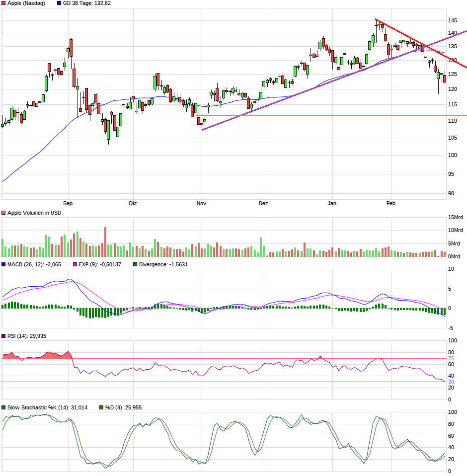Click the blue GD 38 Tage legend swatch
The width and height of the screenshot is (467, 476).
click(59, 3)
